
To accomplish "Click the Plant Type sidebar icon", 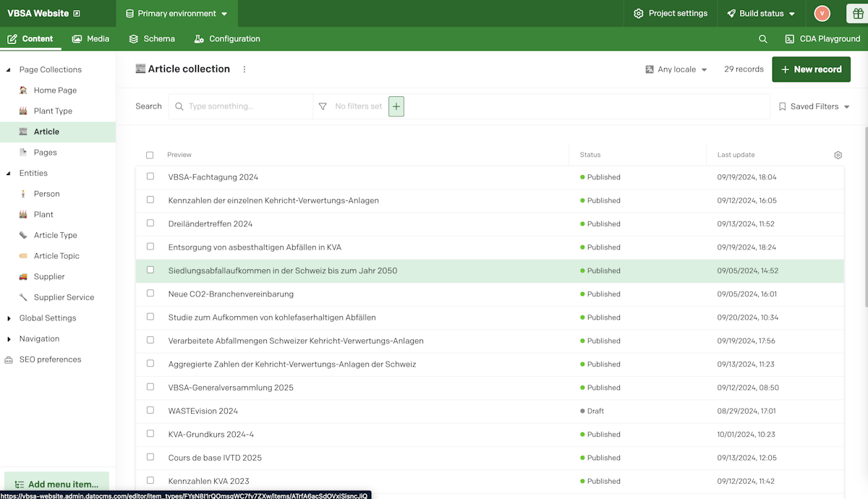I will (23, 111).
